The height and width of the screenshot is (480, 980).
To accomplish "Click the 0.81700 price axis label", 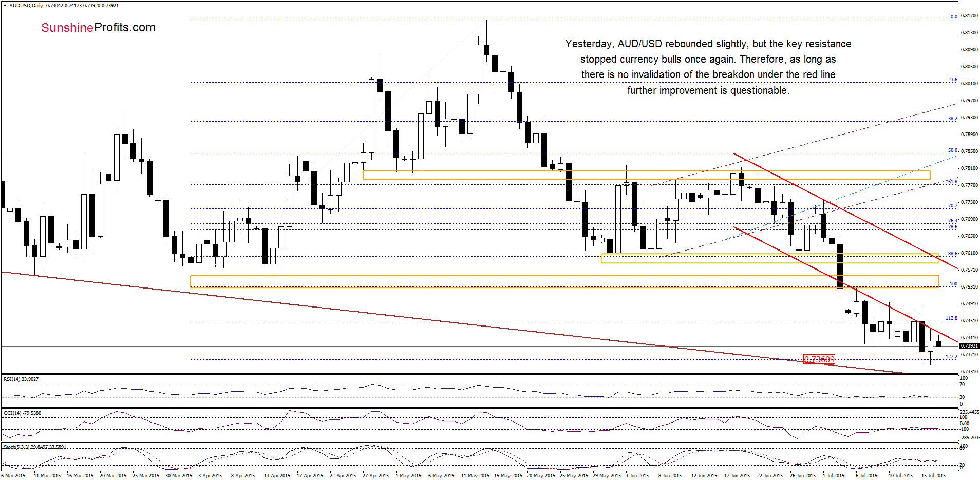I will tap(969, 16).
